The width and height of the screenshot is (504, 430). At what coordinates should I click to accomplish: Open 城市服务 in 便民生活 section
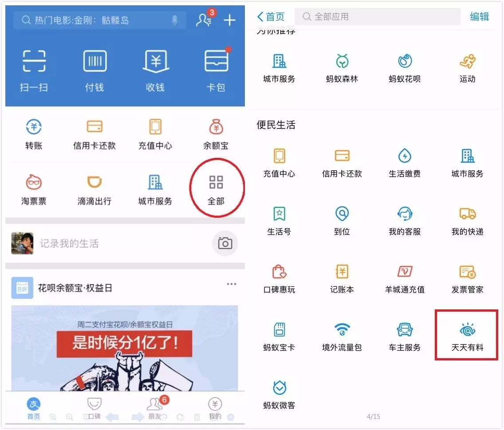tap(467, 163)
